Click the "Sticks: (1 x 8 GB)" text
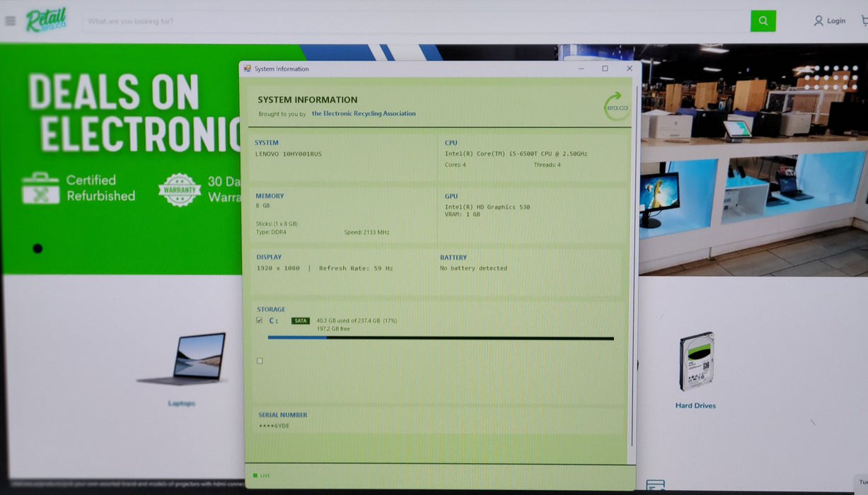Viewport: 868px width, 495px height. click(x=277, y=224)
